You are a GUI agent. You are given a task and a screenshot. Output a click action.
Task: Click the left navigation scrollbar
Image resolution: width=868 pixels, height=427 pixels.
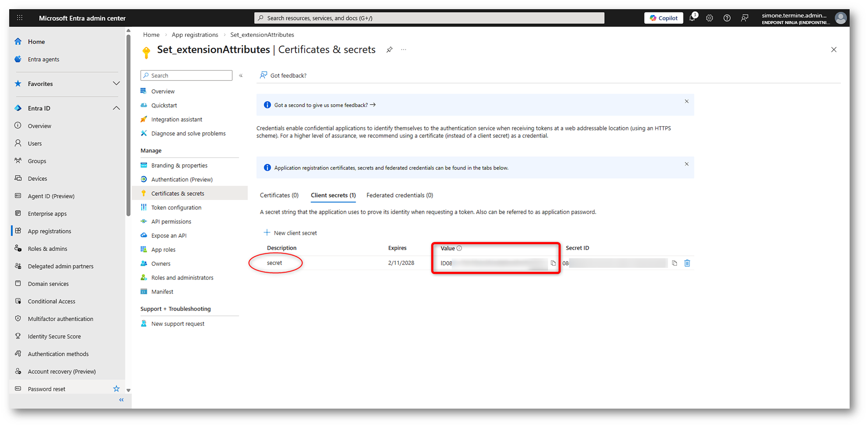pyautogui.click(x=128, y=125)
